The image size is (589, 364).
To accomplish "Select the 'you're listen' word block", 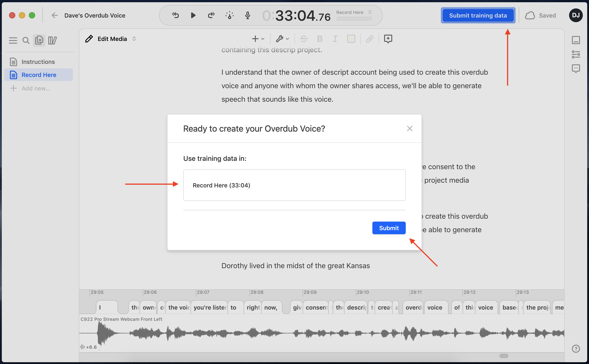I will point(209,308).
